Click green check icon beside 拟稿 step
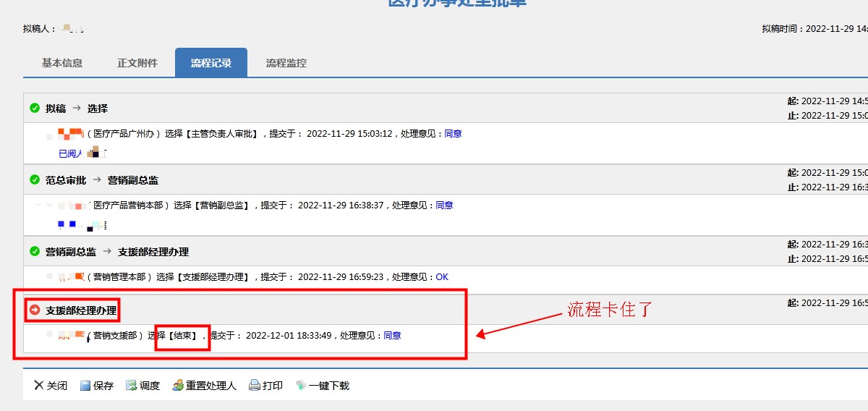This screenshot has height=411, width=868. pyautogui.click(x=35, y=108)
